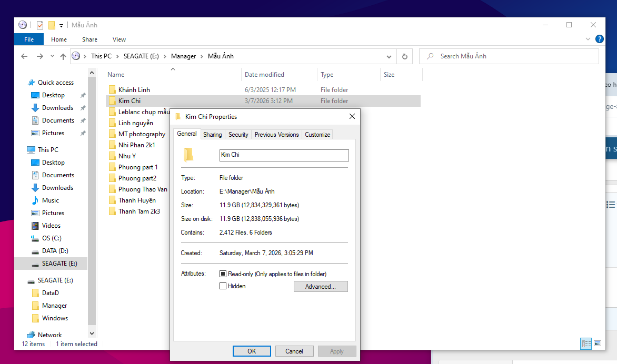Screen dimensions: 617x364
Task: Open the Manager folder in sidebar
Action: (54, 306)
